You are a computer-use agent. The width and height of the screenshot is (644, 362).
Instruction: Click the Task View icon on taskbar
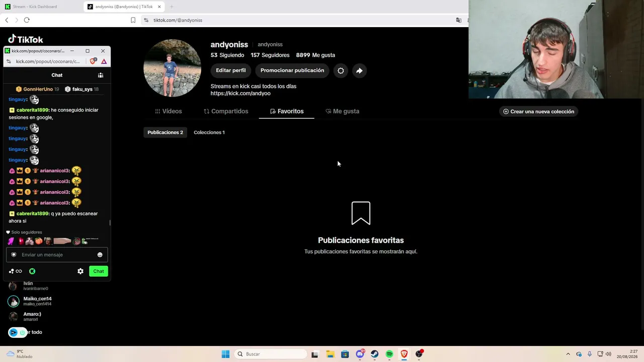click(x=315, y=354)
